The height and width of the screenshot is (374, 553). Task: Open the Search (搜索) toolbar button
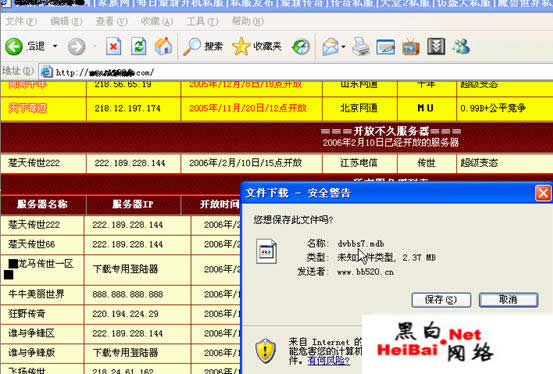203,46
